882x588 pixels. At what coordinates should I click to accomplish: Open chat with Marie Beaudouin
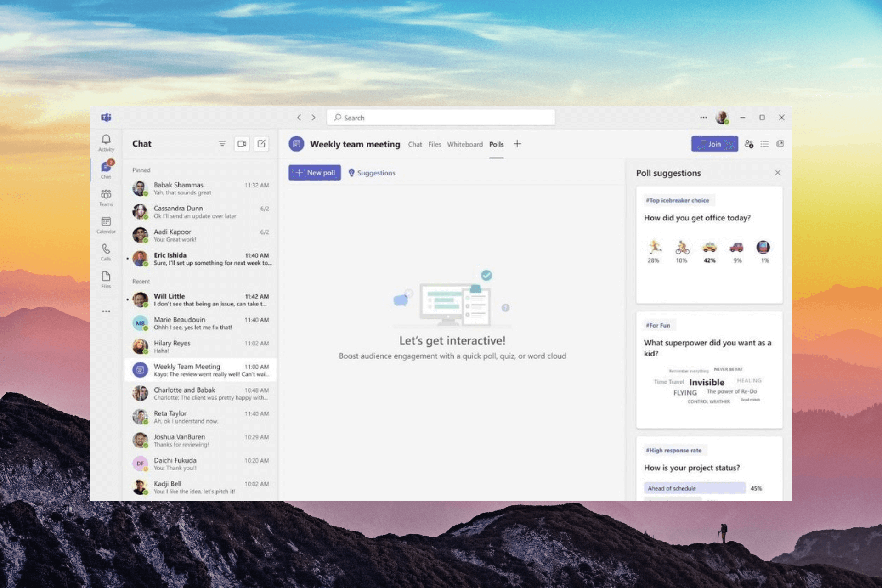point(201,323)
